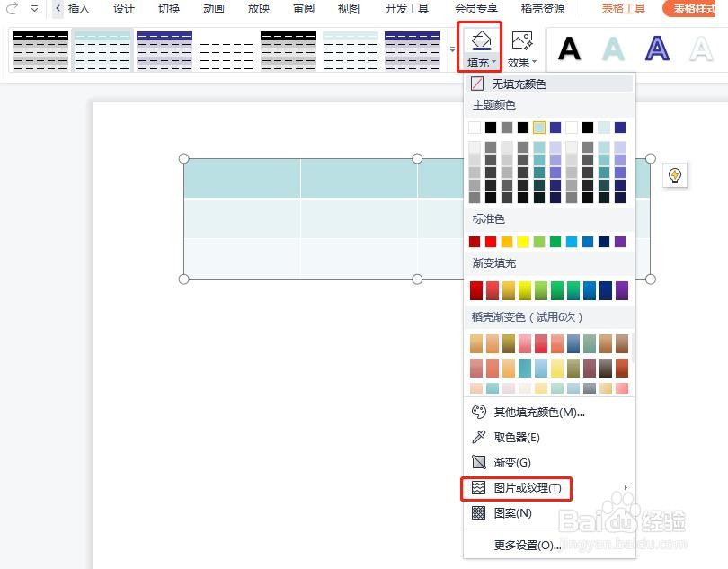Pick the standard red color swatch
728x569 pixels.
click(x=491, y=242)
